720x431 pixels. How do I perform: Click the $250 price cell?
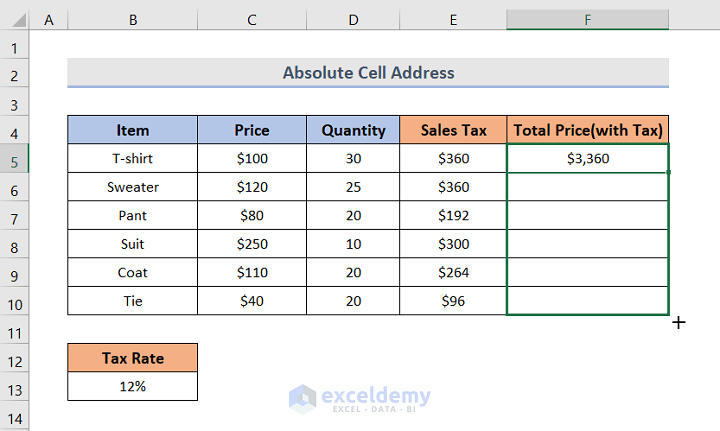click(x=252, y=243)
